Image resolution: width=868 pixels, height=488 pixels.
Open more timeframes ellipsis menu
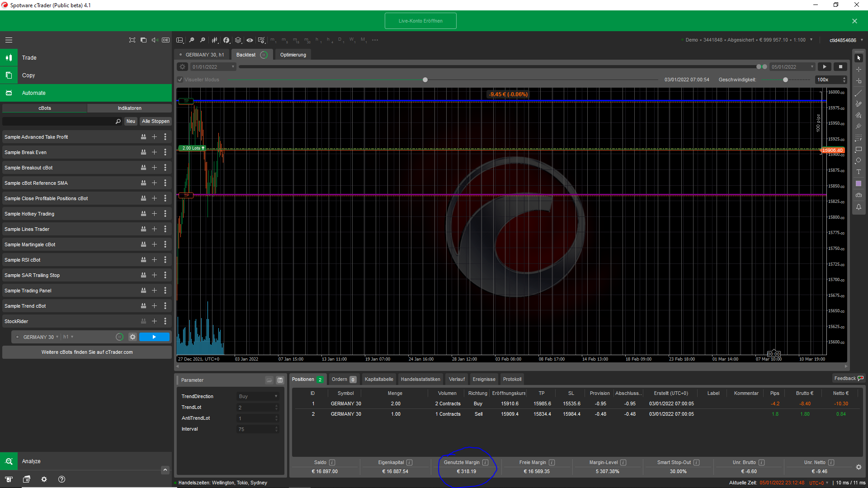pos(375,40)
